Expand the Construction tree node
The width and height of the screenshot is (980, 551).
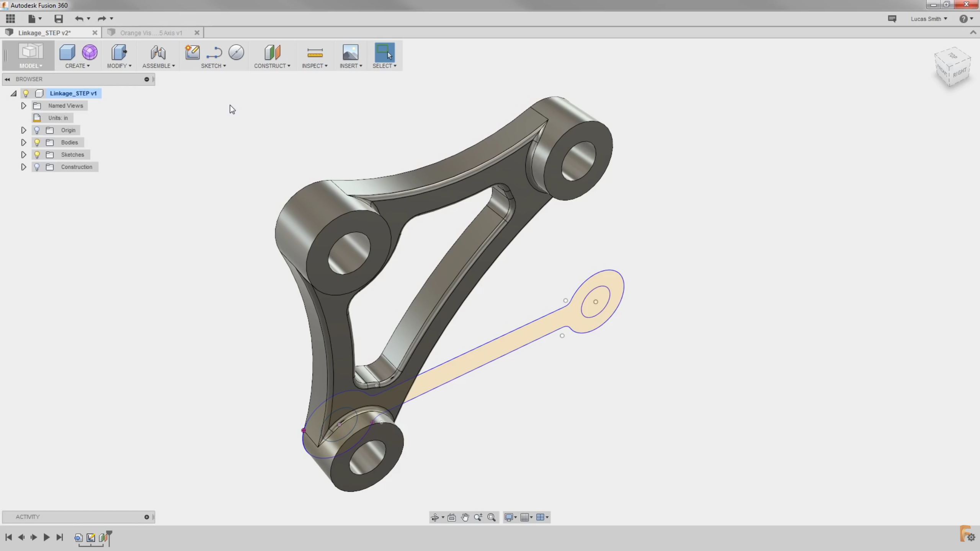23,167
